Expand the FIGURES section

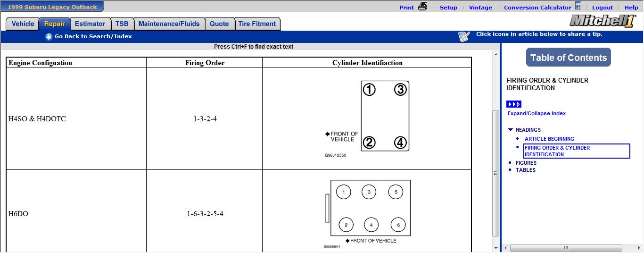click(526, 163)
